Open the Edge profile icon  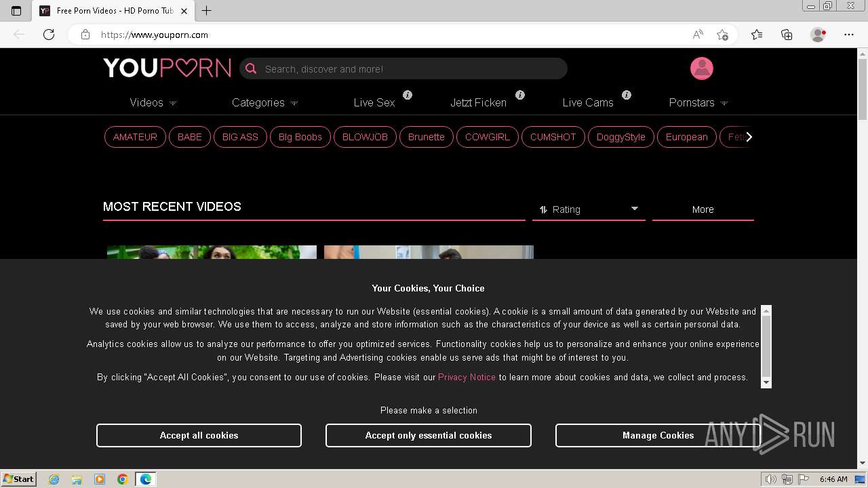click(818, 35)
